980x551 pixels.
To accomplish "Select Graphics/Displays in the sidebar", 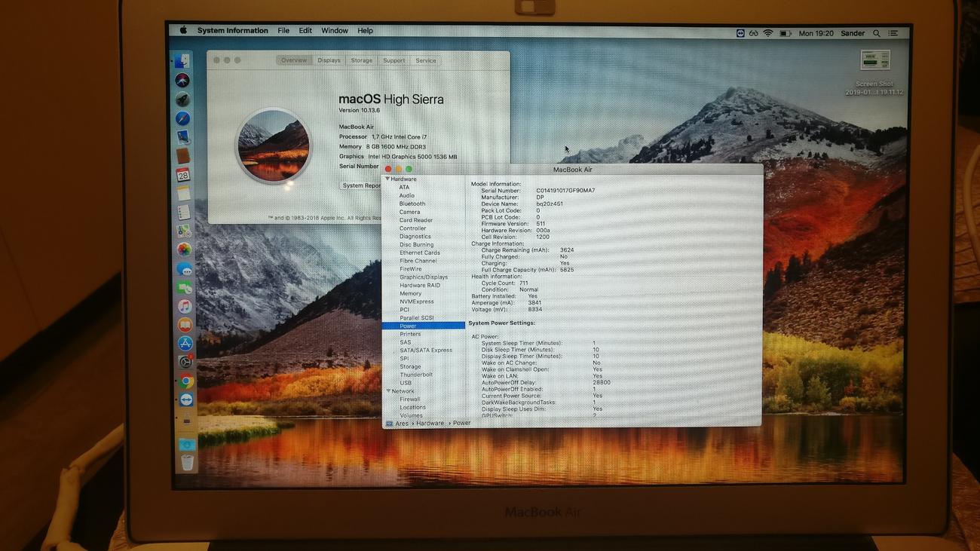I will click(424, 277).
